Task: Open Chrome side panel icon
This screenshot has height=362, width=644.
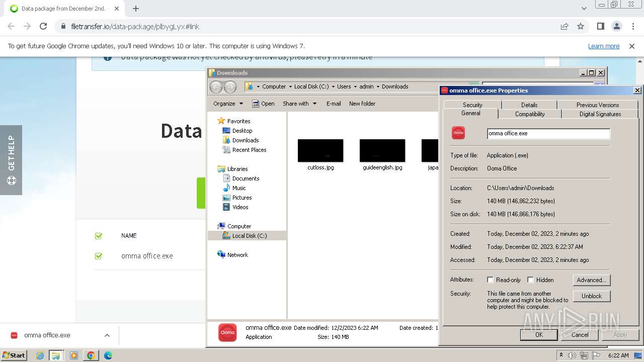Action: point(601,26)
